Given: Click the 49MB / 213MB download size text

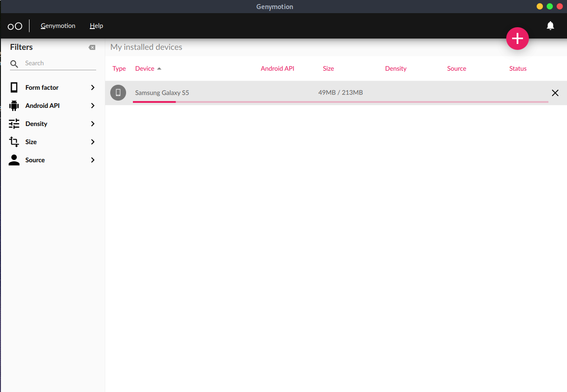Looking at the screenshot, I should tap(341, 92).
